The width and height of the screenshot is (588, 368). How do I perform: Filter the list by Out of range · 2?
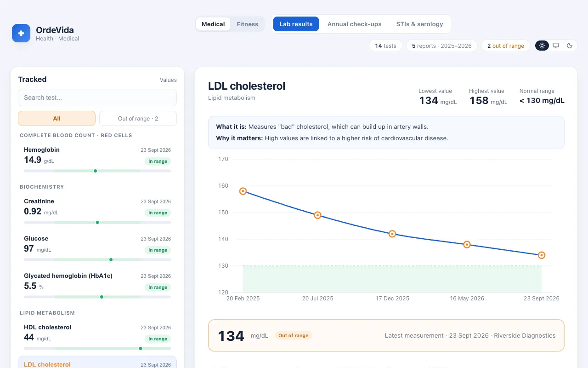tap(138, 118)
